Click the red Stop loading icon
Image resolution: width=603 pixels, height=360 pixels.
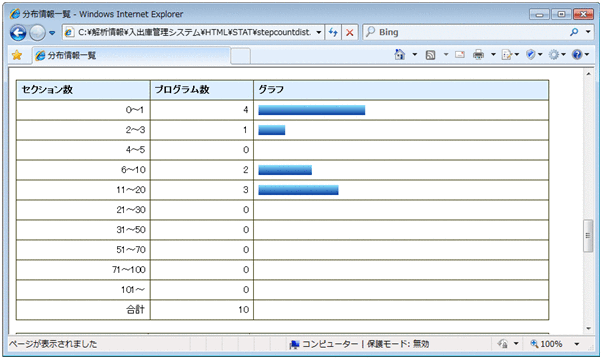pyautogui.click(x=350, y=32)
